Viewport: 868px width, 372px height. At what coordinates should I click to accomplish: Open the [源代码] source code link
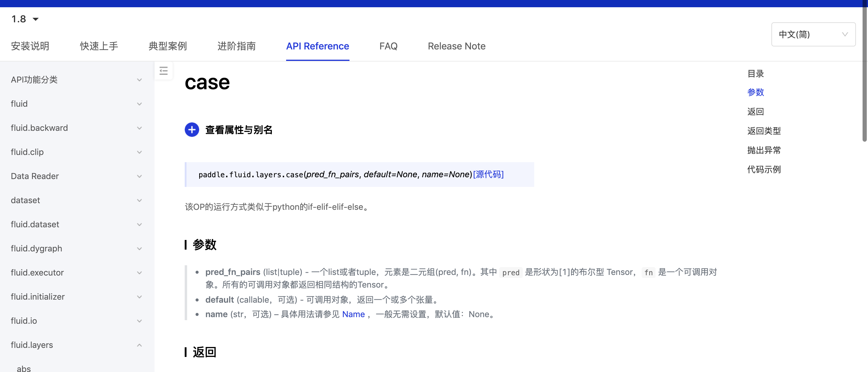click(x=488, y=174)
